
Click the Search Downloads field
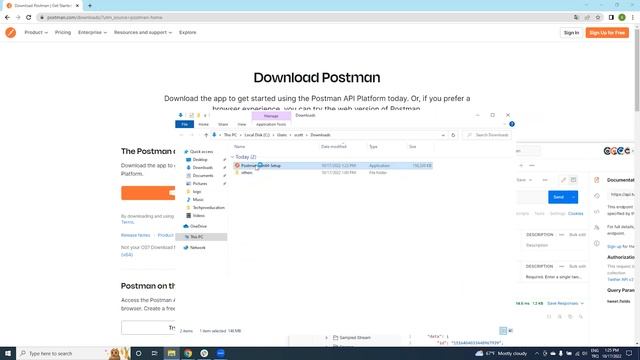(x=487, y=135)
